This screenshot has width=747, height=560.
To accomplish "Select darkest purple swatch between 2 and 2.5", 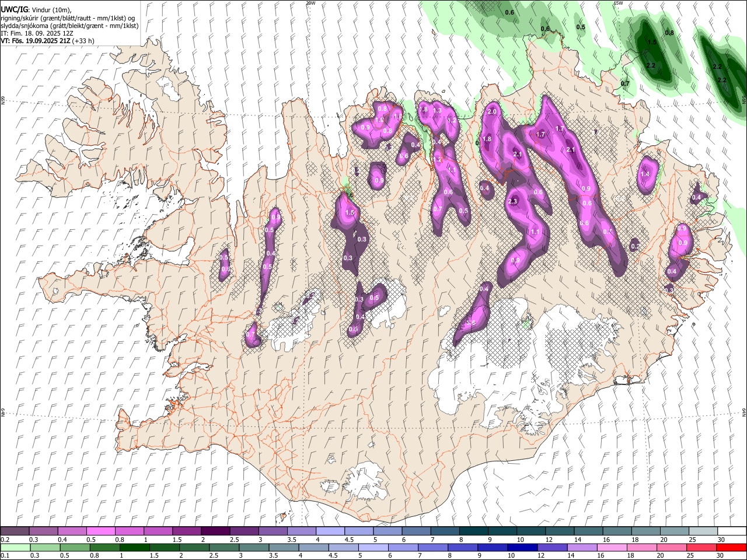I will tap(215, 531).
